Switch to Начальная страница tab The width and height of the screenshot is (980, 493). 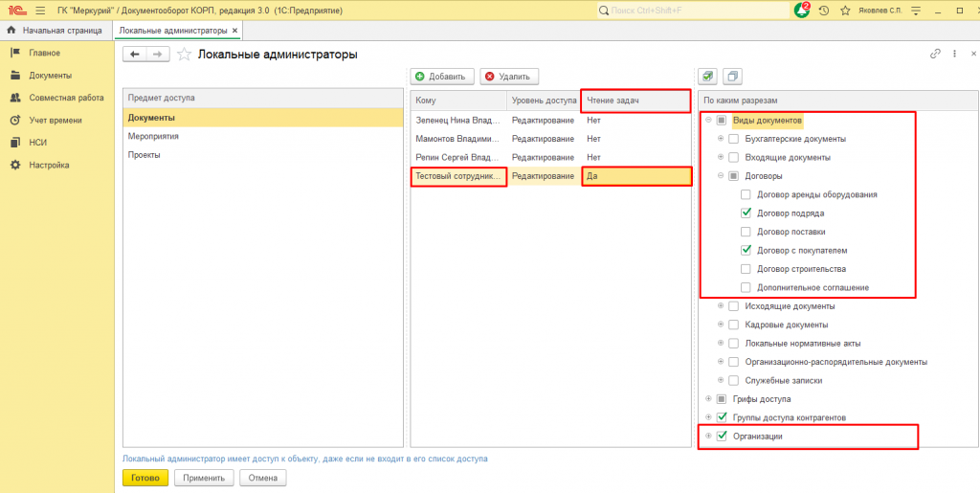55,30
